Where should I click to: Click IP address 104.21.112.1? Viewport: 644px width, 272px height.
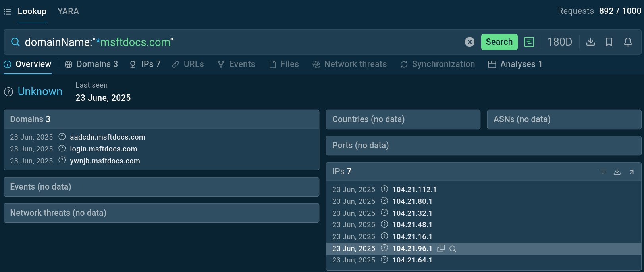[414, 190]
